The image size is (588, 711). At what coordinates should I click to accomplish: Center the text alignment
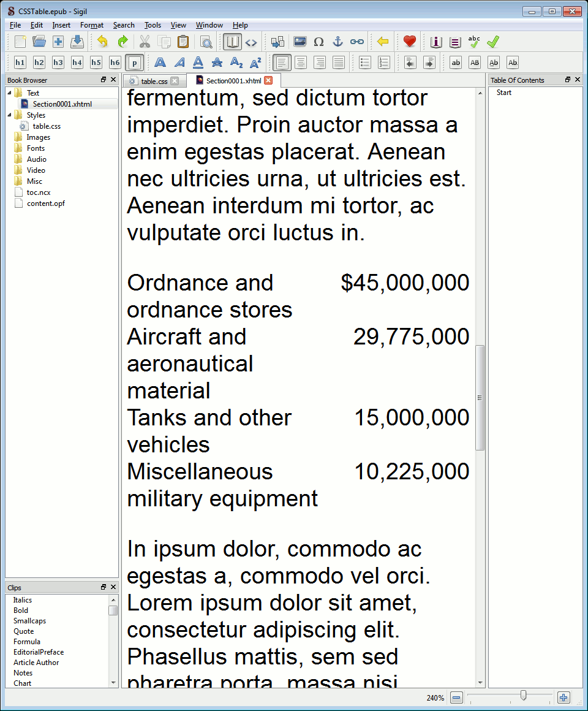(301, 63)
